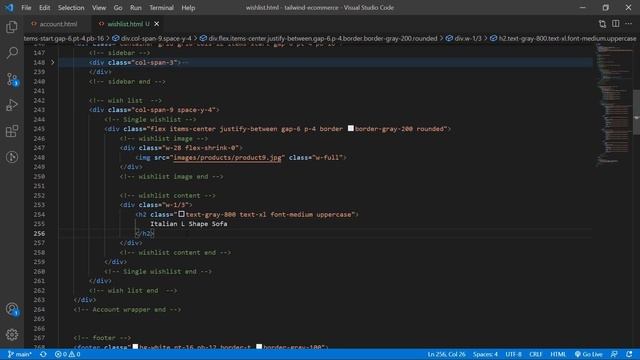Open breadcrumb div.flex.items-center.justify-between
Screen dimensions: 640x360
pyautogui.click(x=318, y=38)
